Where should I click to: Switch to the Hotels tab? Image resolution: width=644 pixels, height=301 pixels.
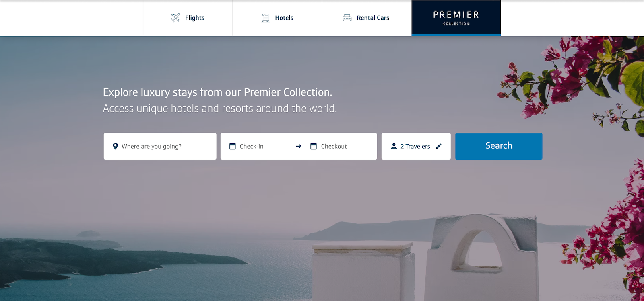click(277, 18)
